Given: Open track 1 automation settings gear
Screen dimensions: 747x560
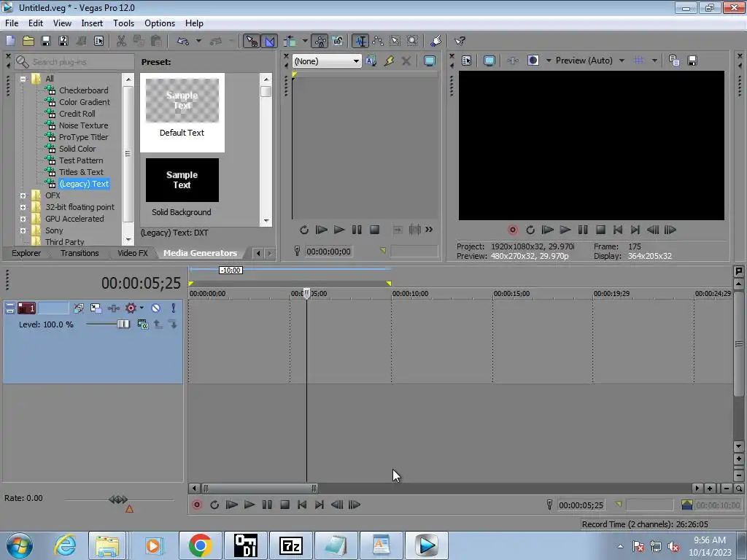Looking at the screenshot, I should [131, 308].
